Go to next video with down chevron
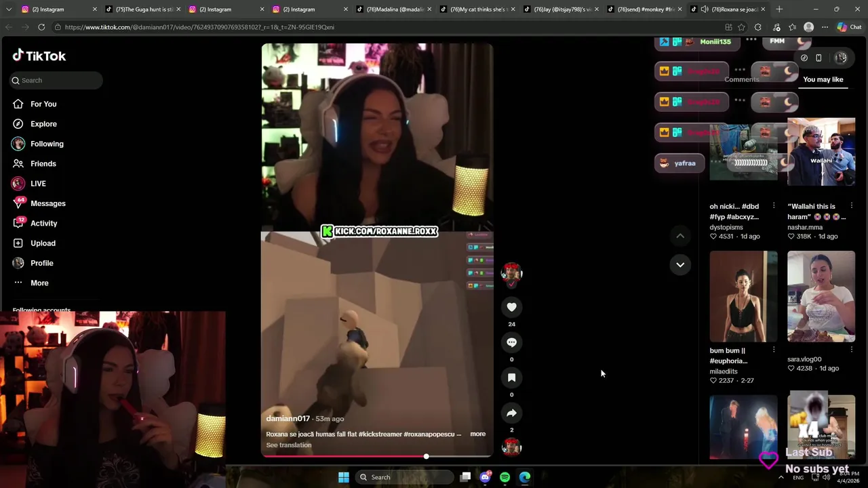Image resolution: width=868 pixels, height=488 pixels. pos(680,264)
